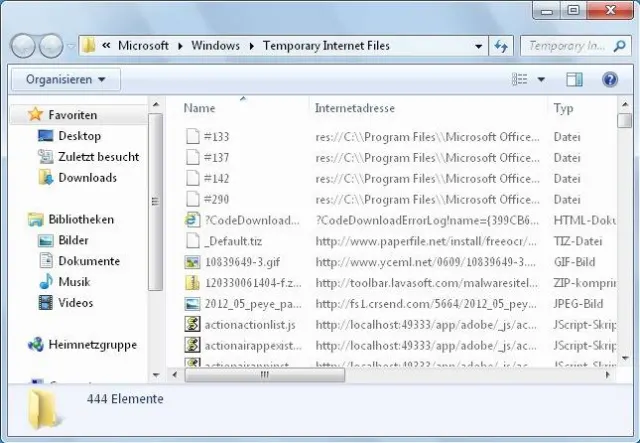
Task: Expand the arrow after Windows breadcrumb
Action: pyautogui.click(x=251, y=46)
